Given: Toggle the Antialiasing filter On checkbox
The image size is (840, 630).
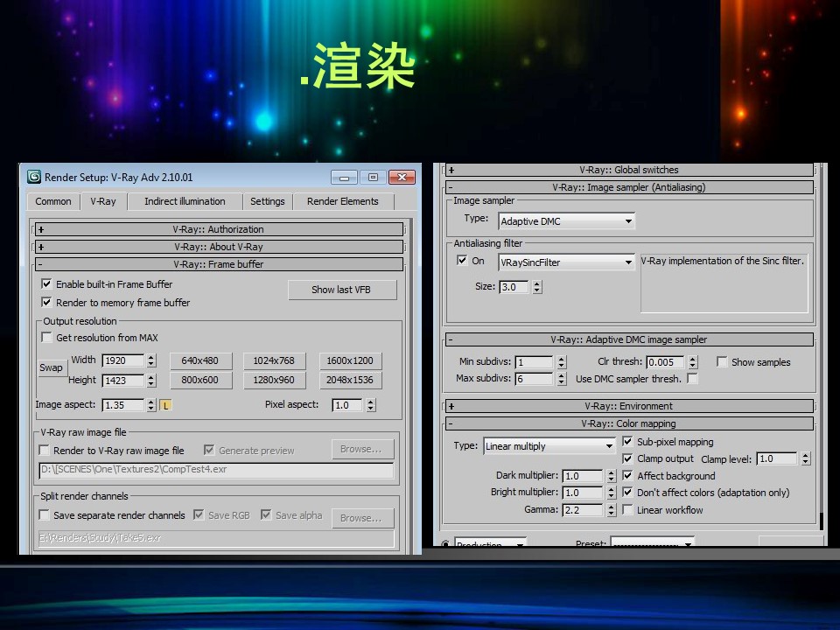Looking at the screenshot, I should pyautogui.click(x=462, y=261).
